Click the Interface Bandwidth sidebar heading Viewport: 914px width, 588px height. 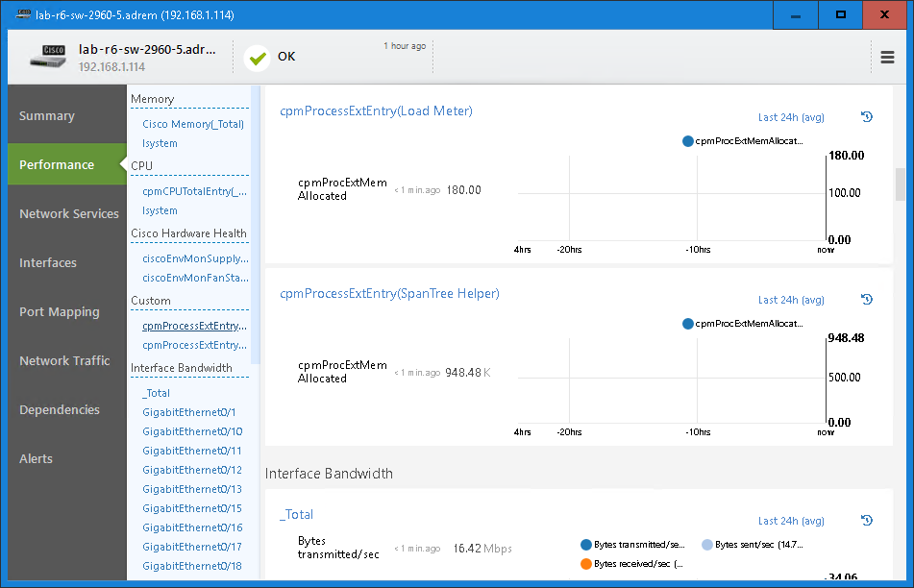click(182, 368)
